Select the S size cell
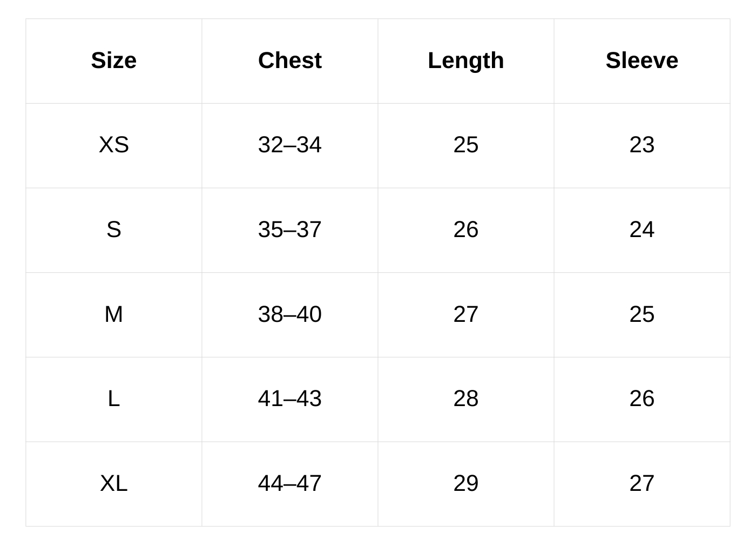The width and height of the screenshot is (756, 540). [x=113, y=230]
